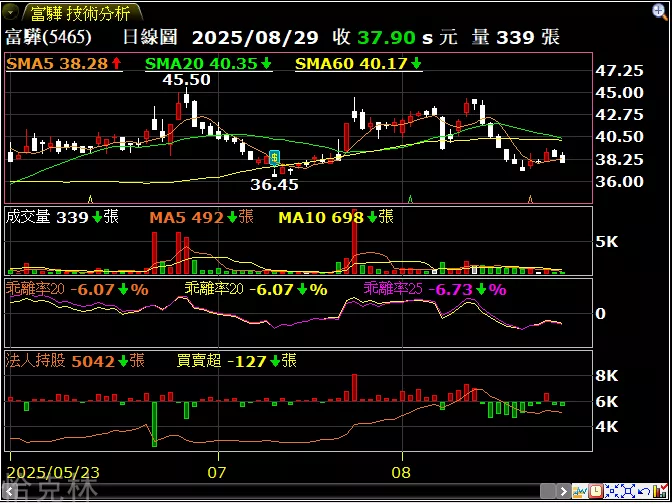Click the 法人持股 5042 label
This screenshot has width=672, height=504.
click(75, 361)
